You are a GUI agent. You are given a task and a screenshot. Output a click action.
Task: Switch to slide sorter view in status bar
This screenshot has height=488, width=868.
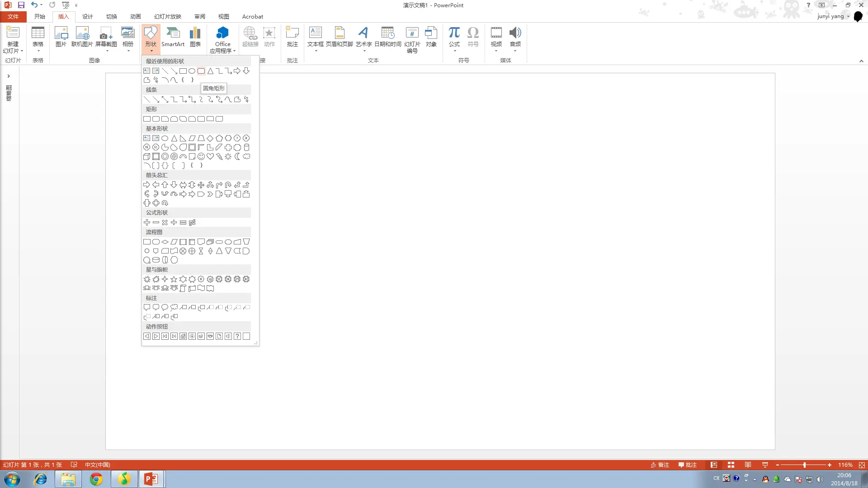pyautogui.click(x=731, y=465)
